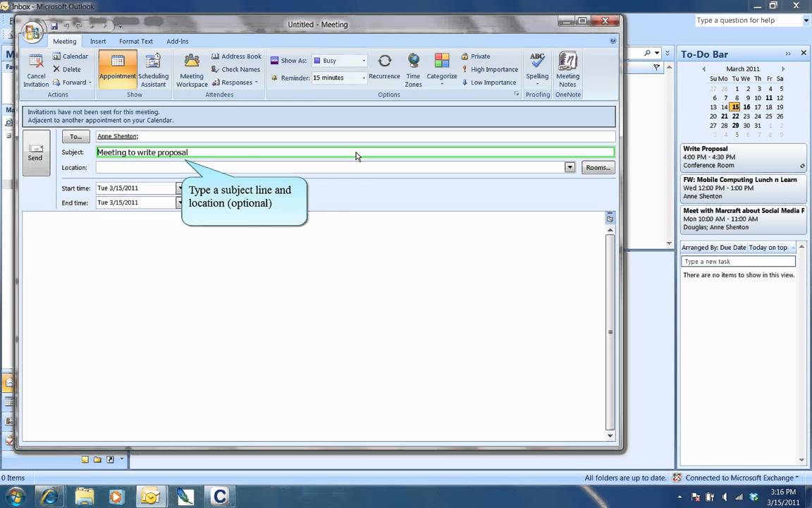Select attendee Anne Shenton in To field
Screen dimensions: 812x508
click(118, 136)
